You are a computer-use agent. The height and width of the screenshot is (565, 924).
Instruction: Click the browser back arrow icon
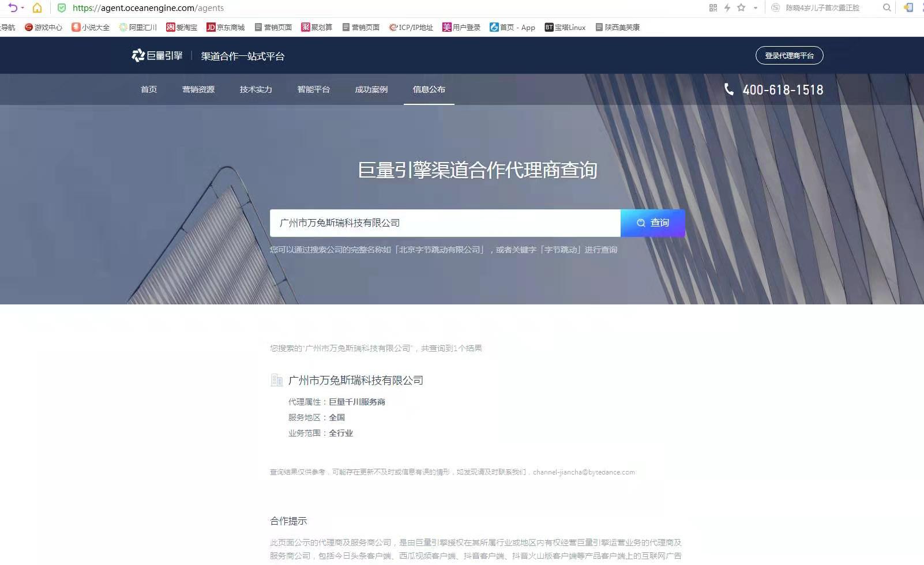(x=13, y=7)
